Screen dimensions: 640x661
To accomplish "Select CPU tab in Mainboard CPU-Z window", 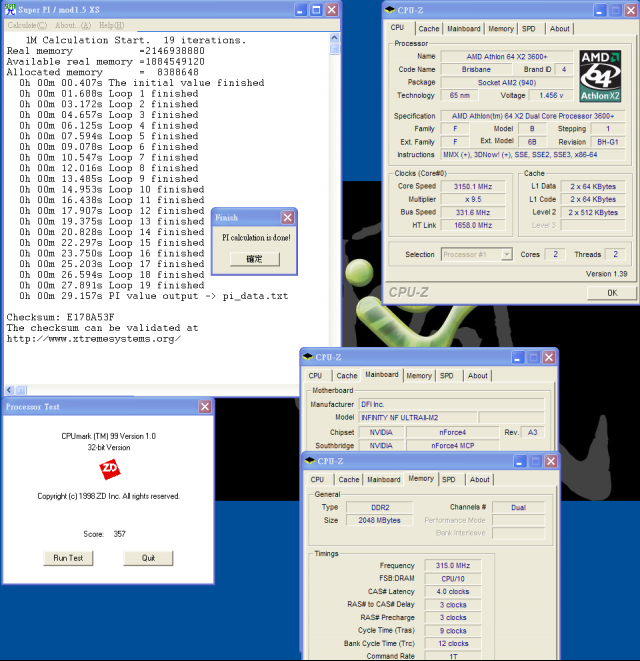I will 315,376.
